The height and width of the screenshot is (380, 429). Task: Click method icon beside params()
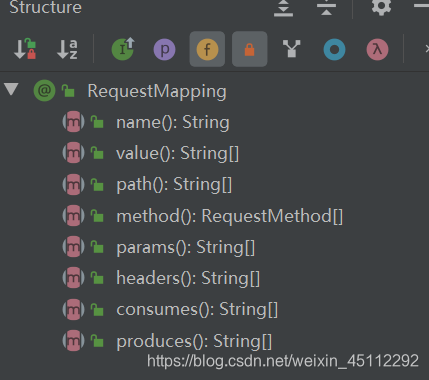point(73,247)
